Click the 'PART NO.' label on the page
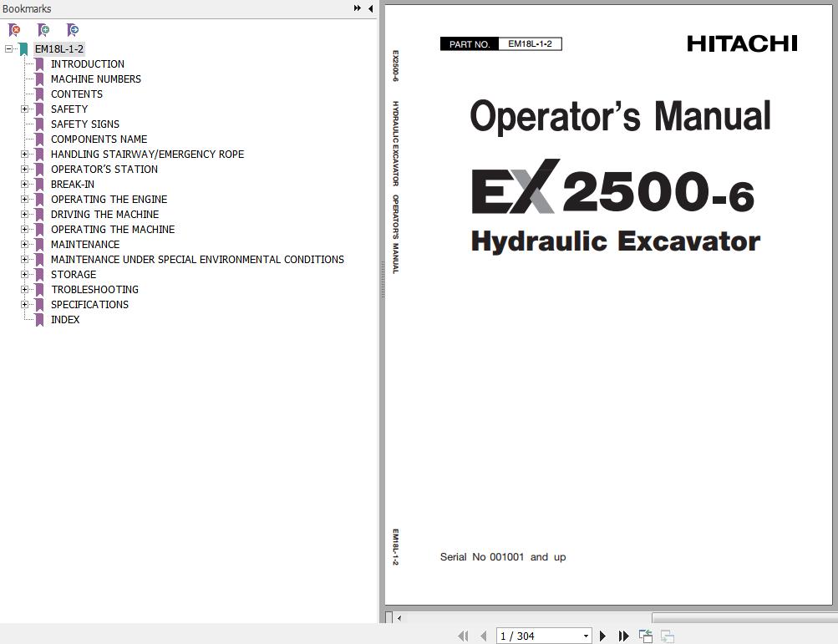The image size is (838, 644). click(470, 43)
